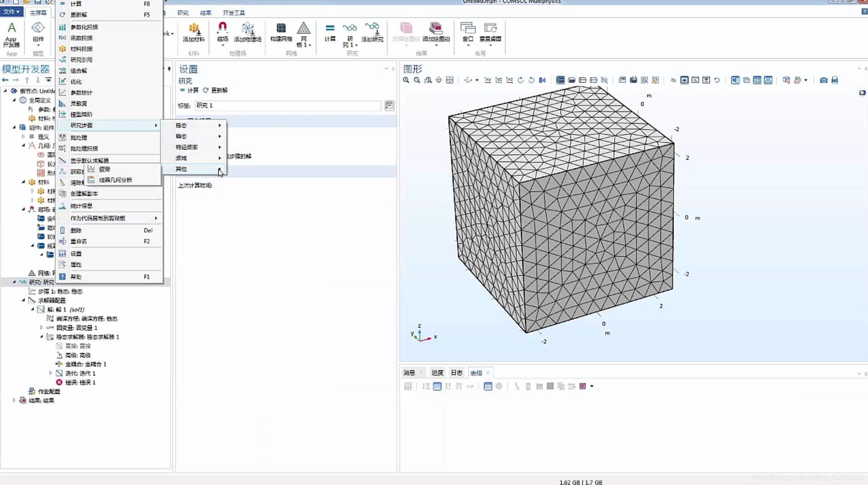Screen dimensions: 868x485
Task: Select the 步骤 1: 稳态 tree item
Action: point(56,291)
